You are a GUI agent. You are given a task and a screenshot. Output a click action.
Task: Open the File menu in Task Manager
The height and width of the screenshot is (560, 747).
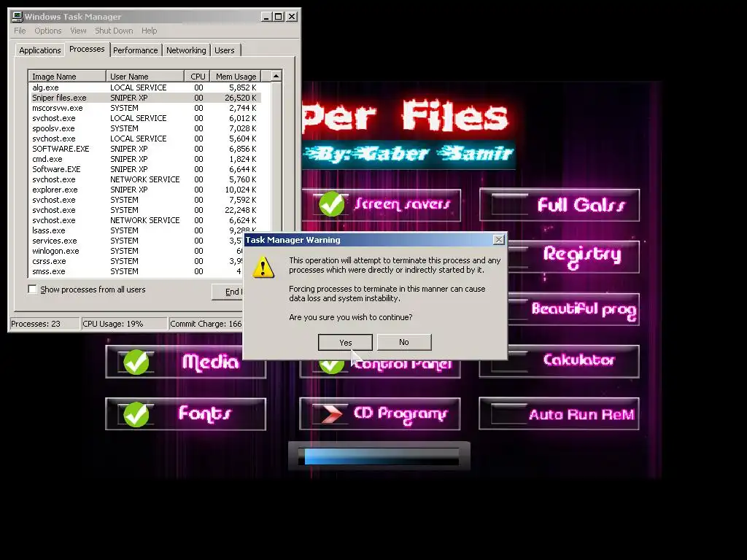coord(20,31)
